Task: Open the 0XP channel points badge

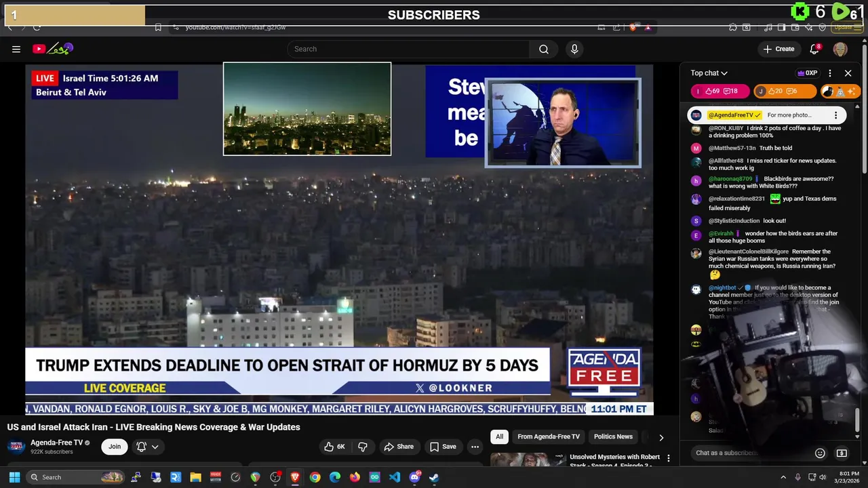Action: coord(807,73)
